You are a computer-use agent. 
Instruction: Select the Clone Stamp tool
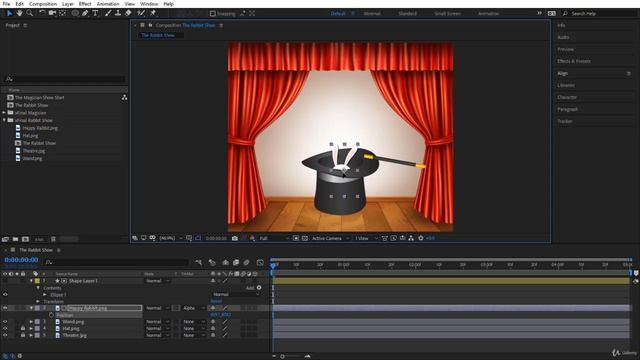tap(118, 13)
